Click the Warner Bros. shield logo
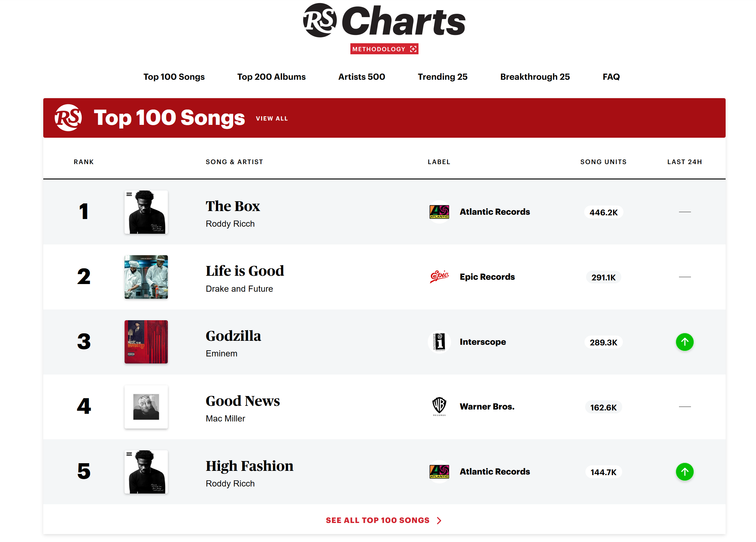The height and width of the screenshot is (542, 756). pos(439,406)
